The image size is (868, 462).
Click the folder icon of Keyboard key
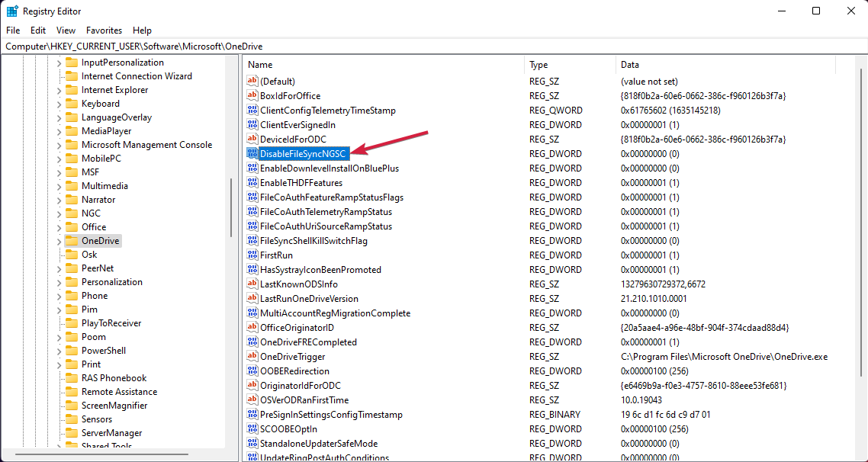tap(72, 104)
